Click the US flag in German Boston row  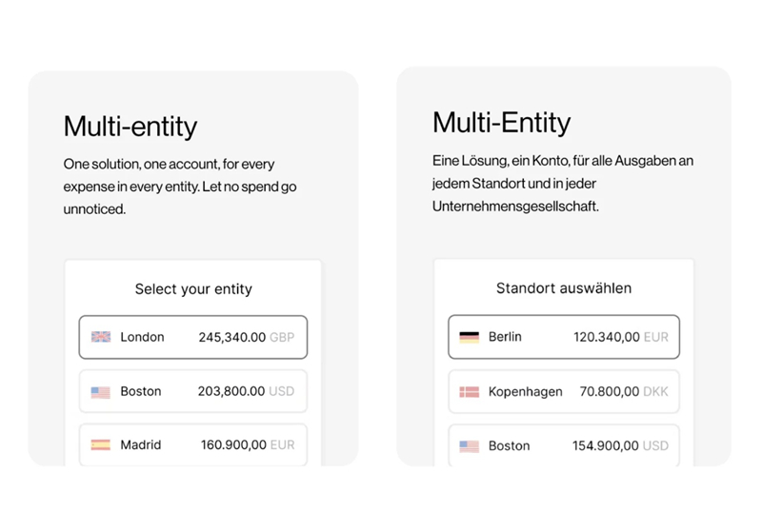click(x=469, y=445)
